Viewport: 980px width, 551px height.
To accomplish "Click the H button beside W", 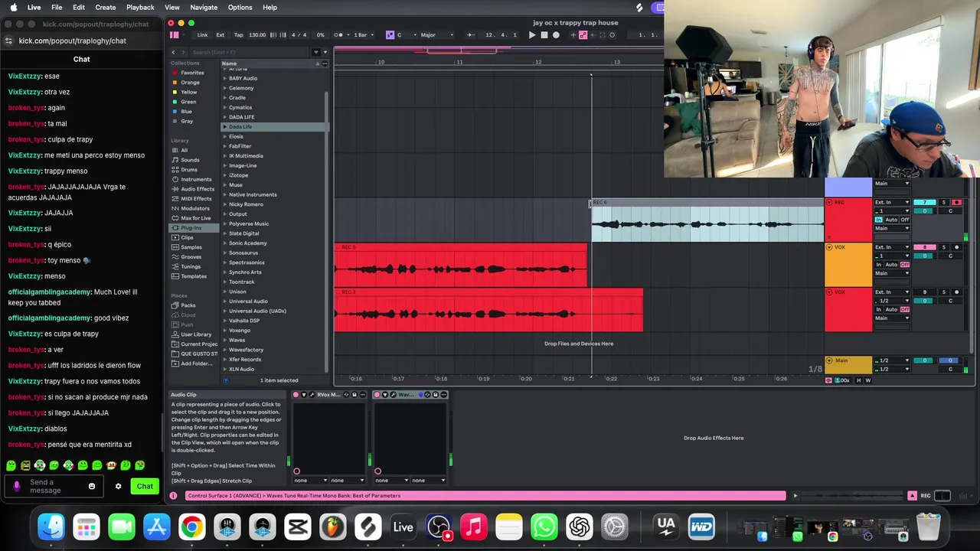I will (858, 380).
